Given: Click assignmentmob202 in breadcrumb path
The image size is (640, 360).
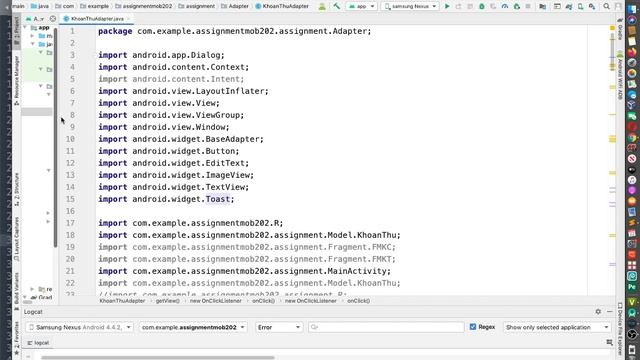Looking at the screenshot, I should [x=143, y=6].
